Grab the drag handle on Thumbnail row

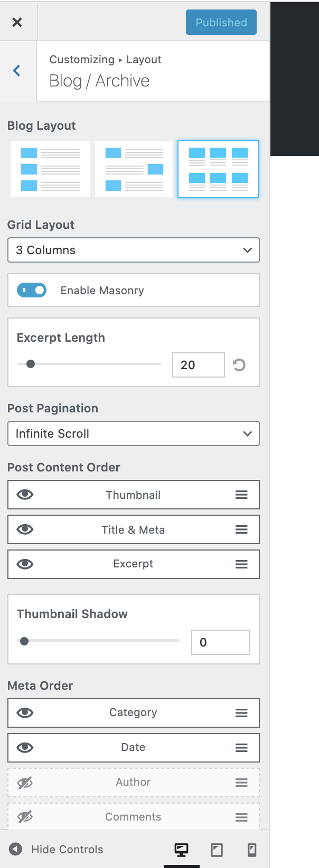point(241,495)
